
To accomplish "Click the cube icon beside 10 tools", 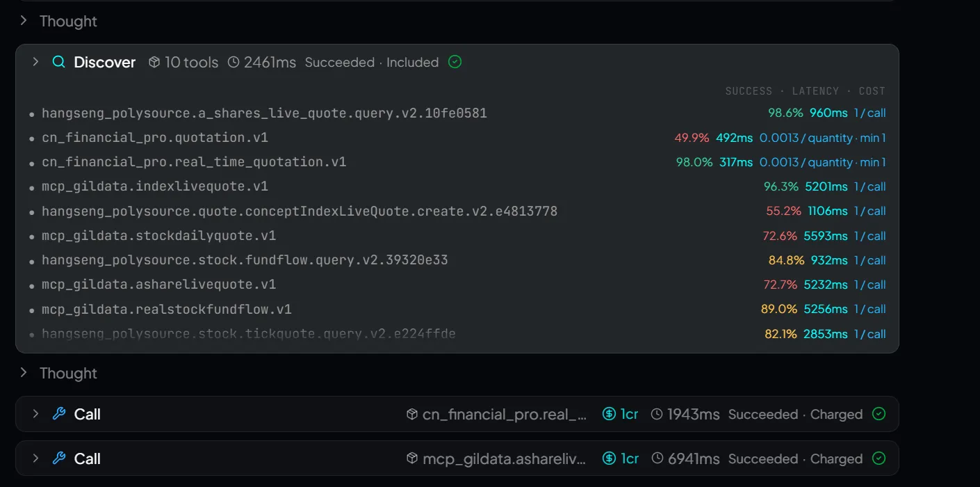I will coord(154,62).
